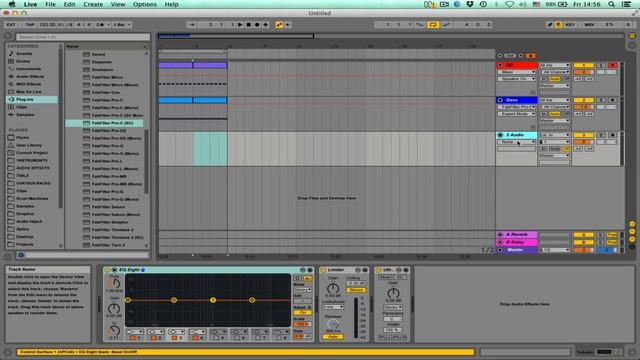Toggle Limiter device activator
Screen dimensions: 640x360
pyautogui.click(x=323, y=270)
